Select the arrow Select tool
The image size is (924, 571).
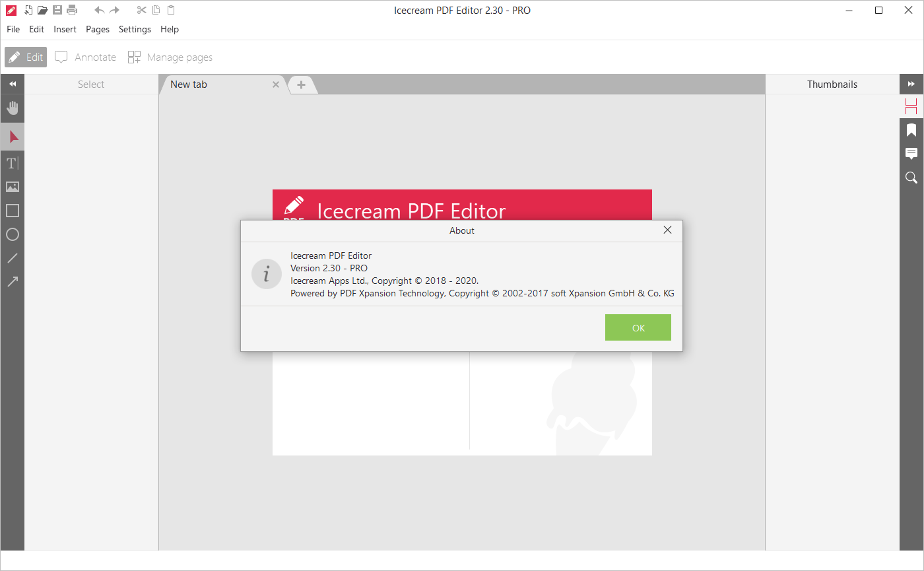tap(13, 137)
